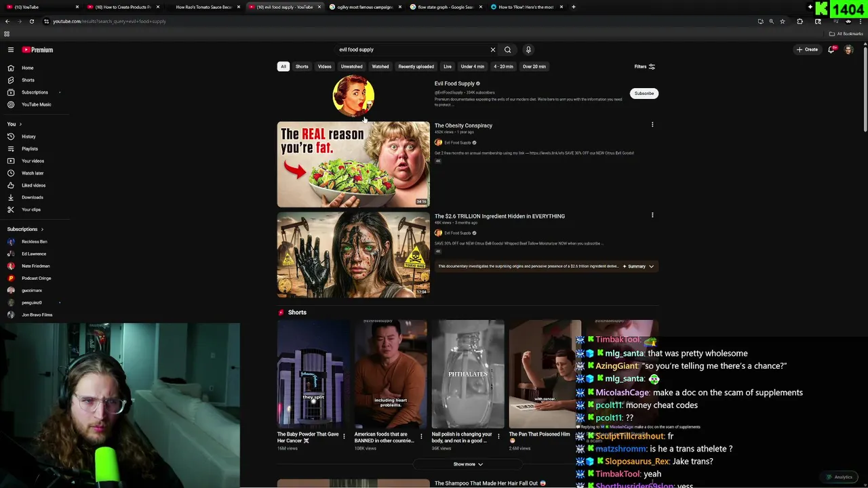Open Liked videos in the sidebar
Viewport: 868px width, 488px height.
click(33, 185)
